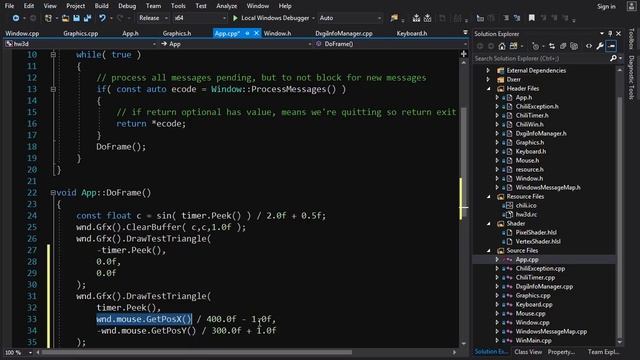The image size is (640, 360).
Task: Select PixelShader.hlsl in Solution Explorer
Action: (x=536, y=233)
